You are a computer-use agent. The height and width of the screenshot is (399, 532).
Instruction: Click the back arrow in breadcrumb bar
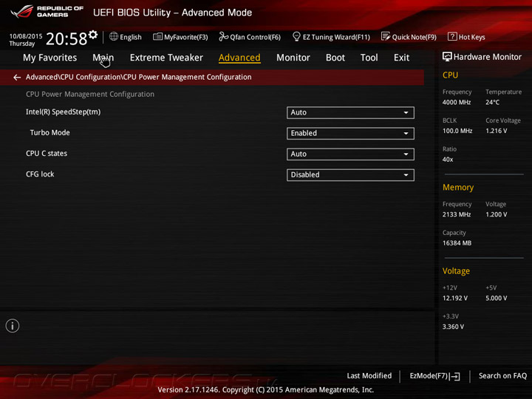[17, 78]
